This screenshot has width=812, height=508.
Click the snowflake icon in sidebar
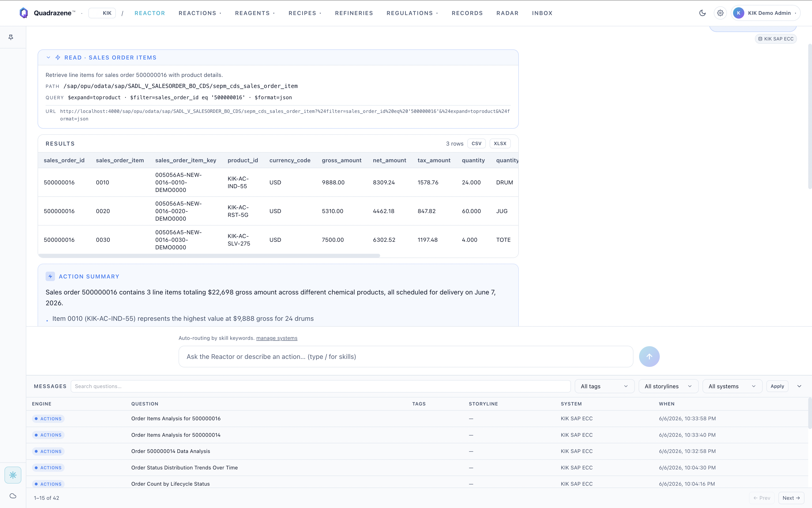click(x=13, y=475)
